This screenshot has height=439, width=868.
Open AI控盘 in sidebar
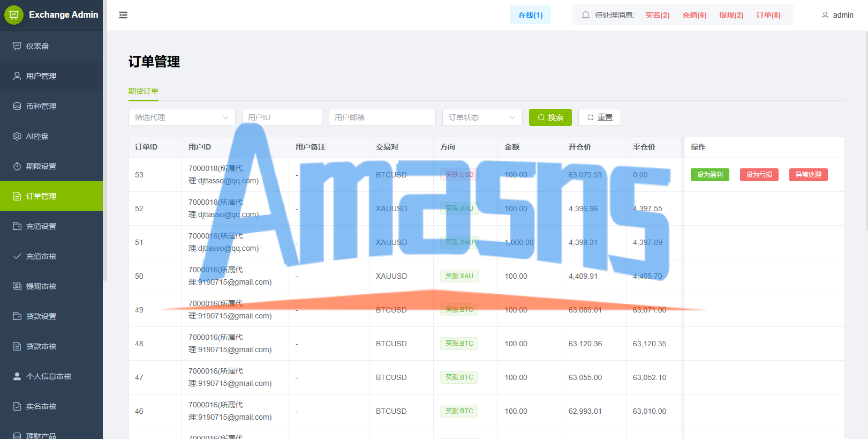click(51, 136)
